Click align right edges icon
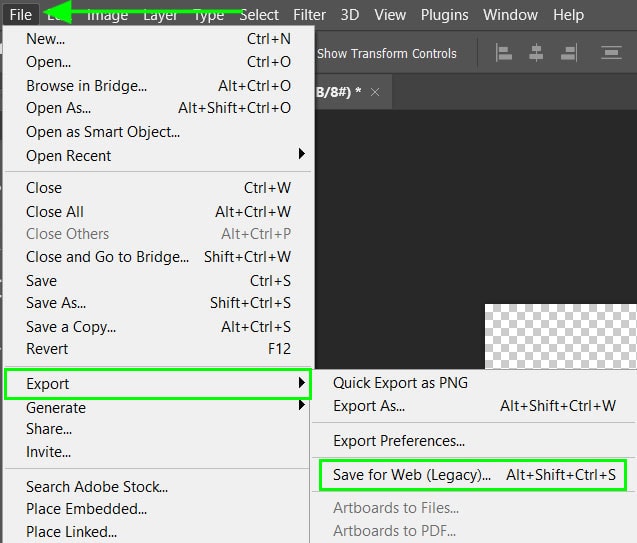The width and height of the screenshot is (637, 543). pos(569,53)
